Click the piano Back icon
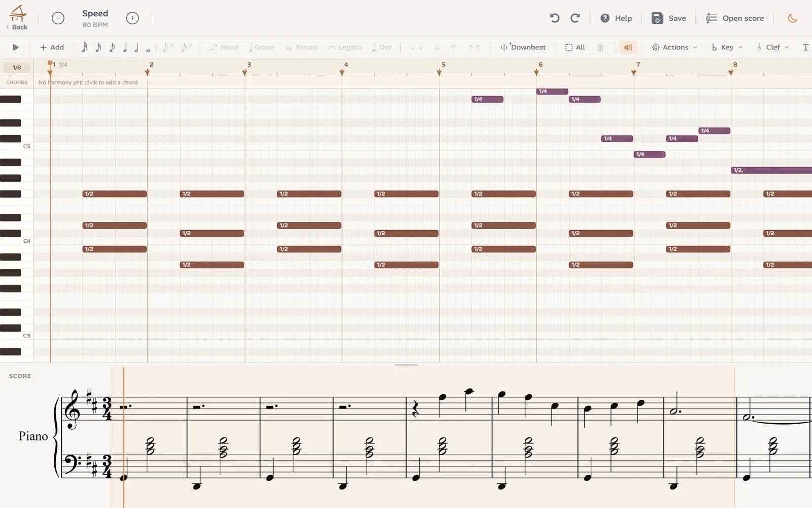812x508 pixels. point(17,18)
